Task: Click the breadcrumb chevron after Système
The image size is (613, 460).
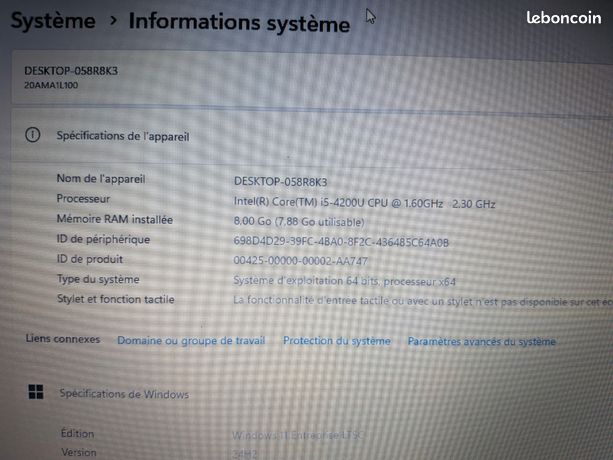Action: pyautogui.click(x=113, y=20)
